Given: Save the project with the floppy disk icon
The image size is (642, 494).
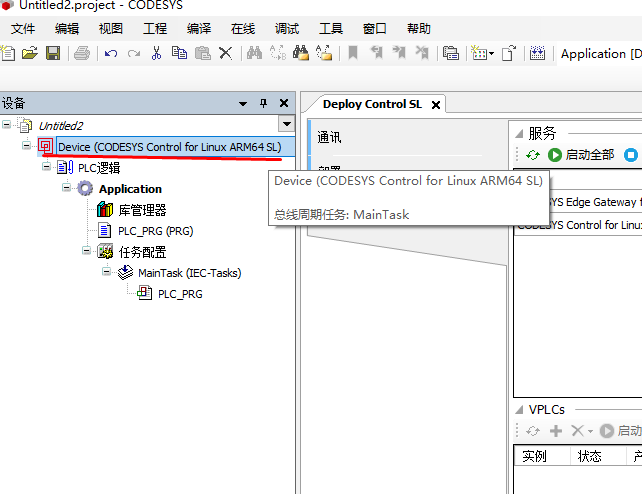Looking at the screenshot, I should pyautogui.click(x=53, y=53).
